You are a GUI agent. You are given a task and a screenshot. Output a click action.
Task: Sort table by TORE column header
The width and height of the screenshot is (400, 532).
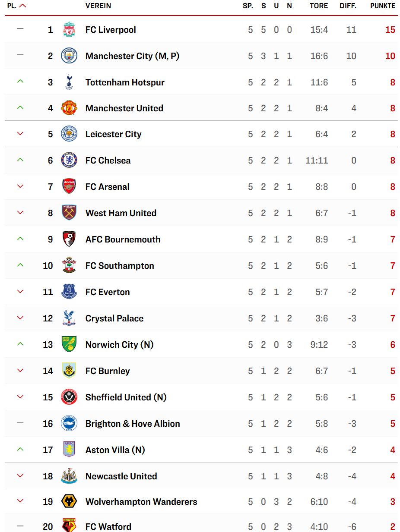[319, 6]
